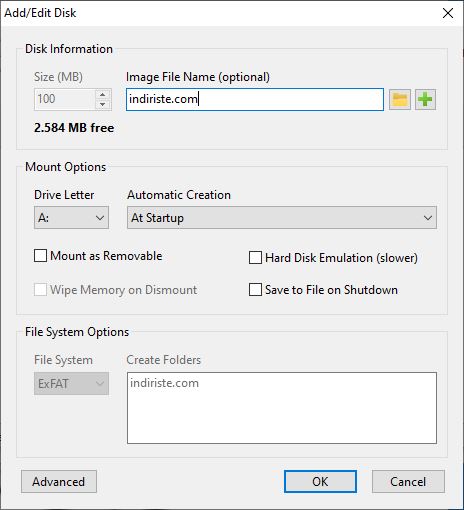This screenshot has height=510, width=464.
Task: Check Save to File on Shutdown
Action: click(x=255, y=290)
